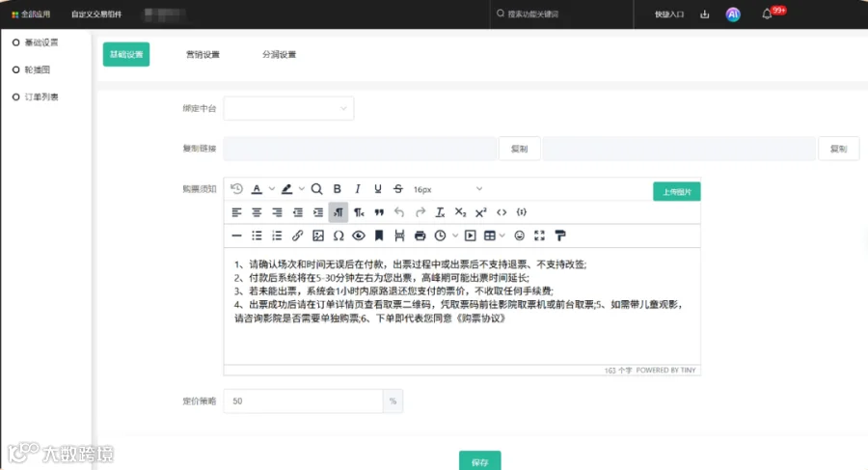This screenshot has height=470, width=868.
Task: Insert a page break
Action: point(399,235)
